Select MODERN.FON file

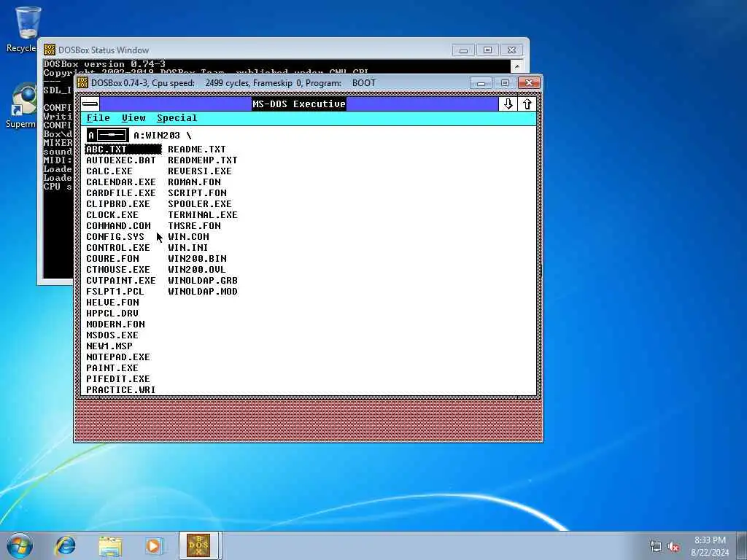[115, 324]
